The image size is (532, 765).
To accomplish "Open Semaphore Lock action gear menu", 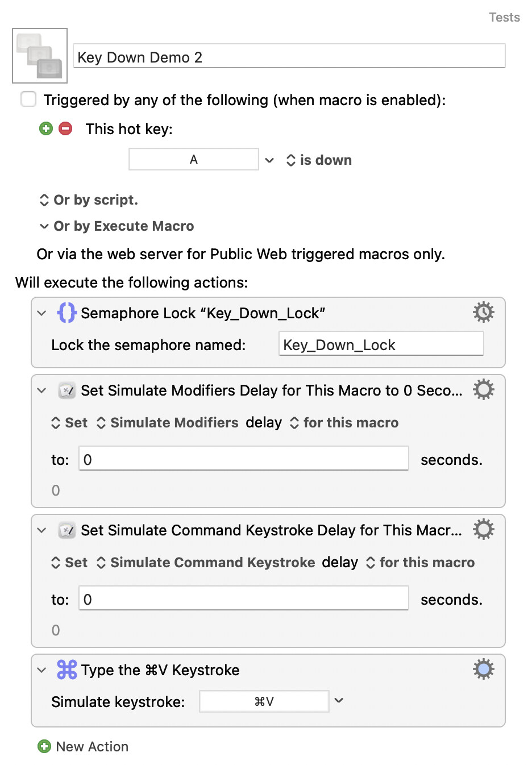I will [x=483, y=312].
